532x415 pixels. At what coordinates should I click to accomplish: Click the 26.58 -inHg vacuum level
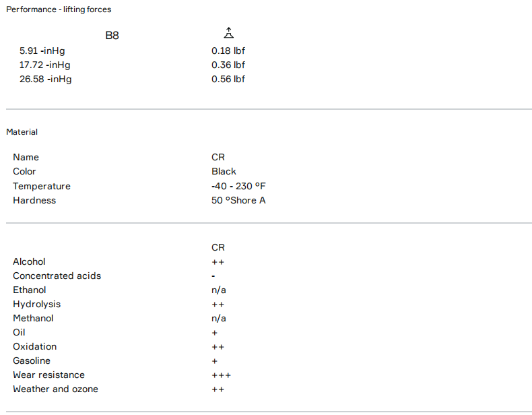[45, 79]
